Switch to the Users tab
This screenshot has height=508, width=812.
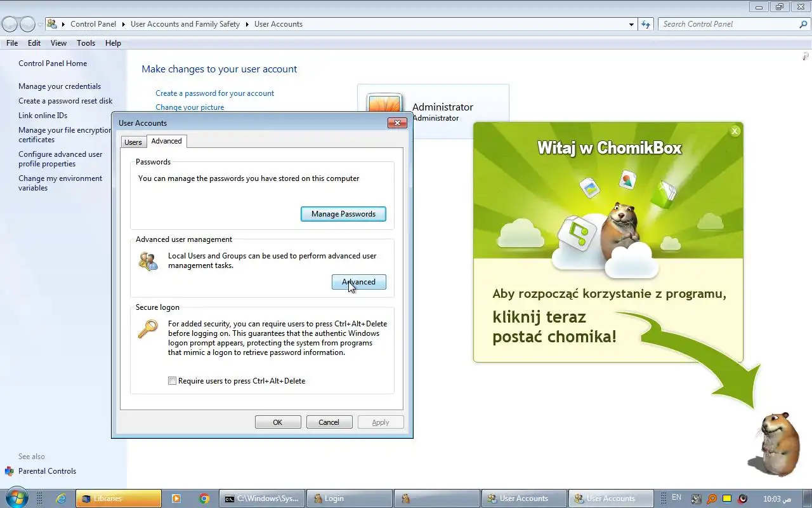click(x=133, y=142)
